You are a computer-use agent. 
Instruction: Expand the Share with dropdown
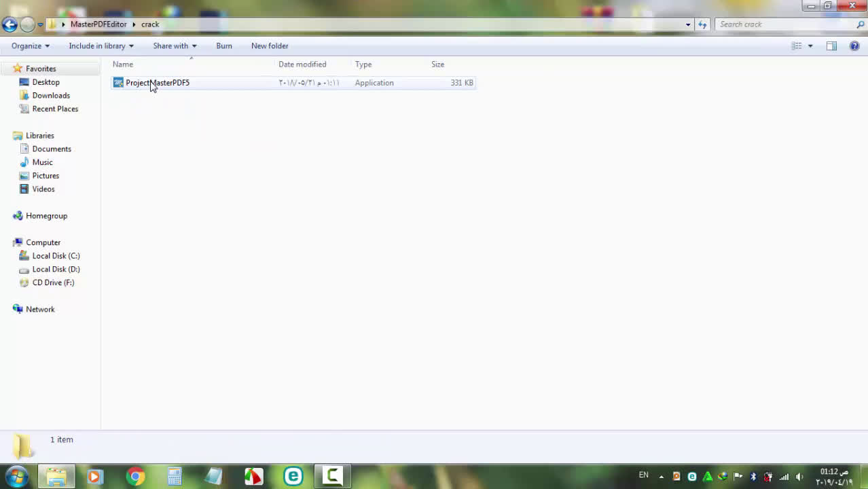click(x=175, y=46)
